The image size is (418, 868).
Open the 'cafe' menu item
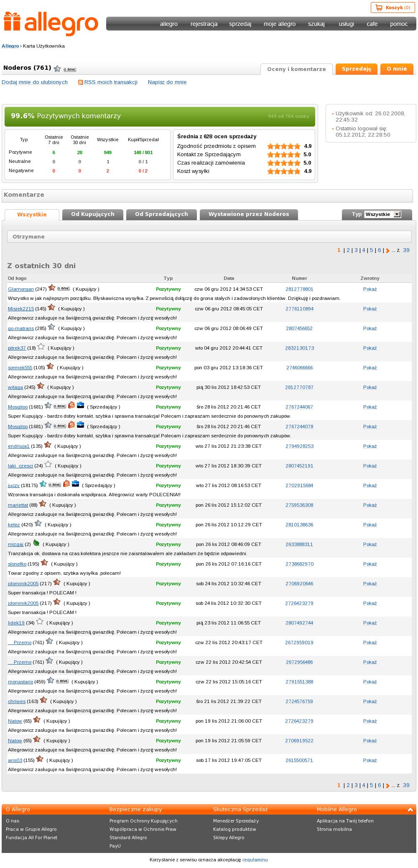372,24
